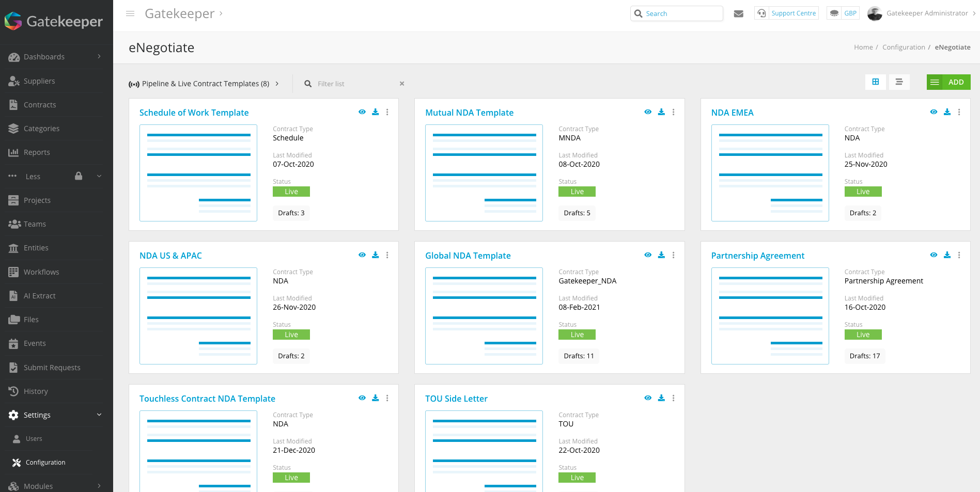The image size is (980, 492).
Task: Preview the Mutual NDA Template via eye icon
Action: click(648, 112)
